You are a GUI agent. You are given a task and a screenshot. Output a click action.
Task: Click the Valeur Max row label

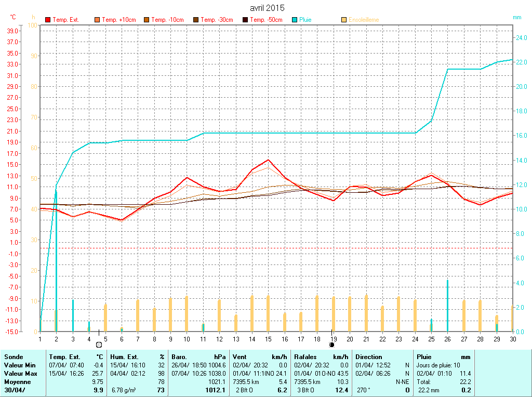point(20,374)
